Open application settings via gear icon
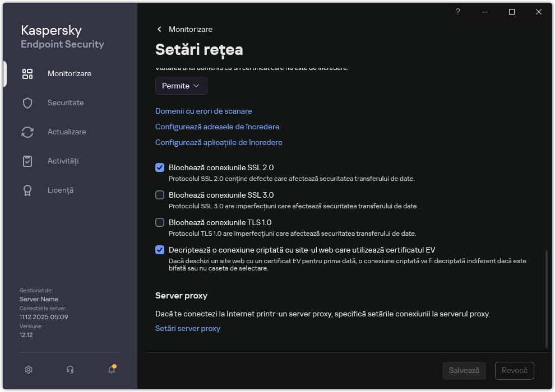This screenshot has width=555, height=392. 28,370
